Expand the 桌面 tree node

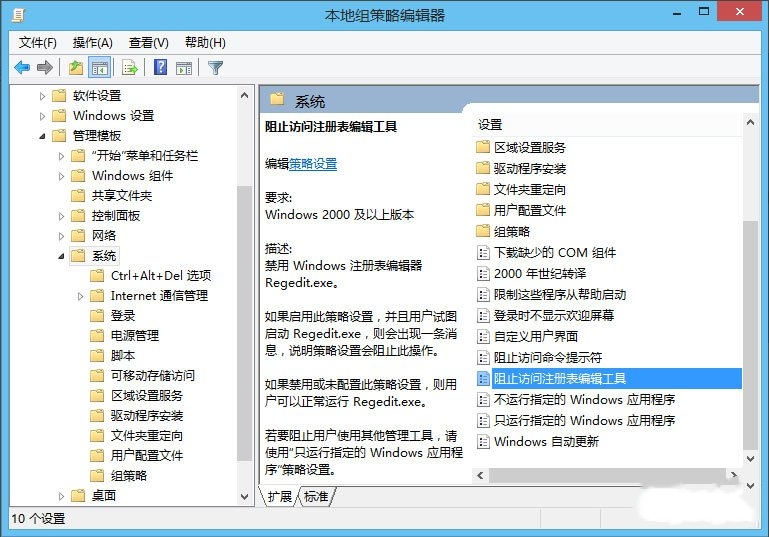pos(61,496)
